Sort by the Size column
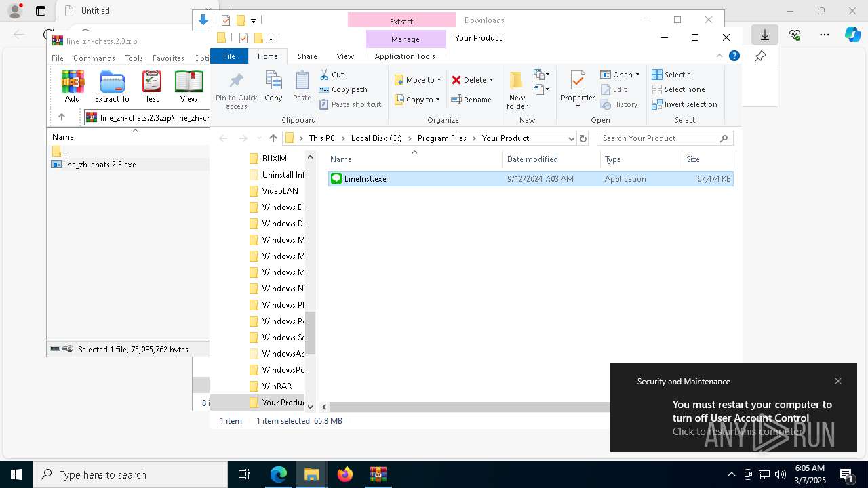Image resolution: width=868 pixels, height=488 pixels. tap(708, 159)
